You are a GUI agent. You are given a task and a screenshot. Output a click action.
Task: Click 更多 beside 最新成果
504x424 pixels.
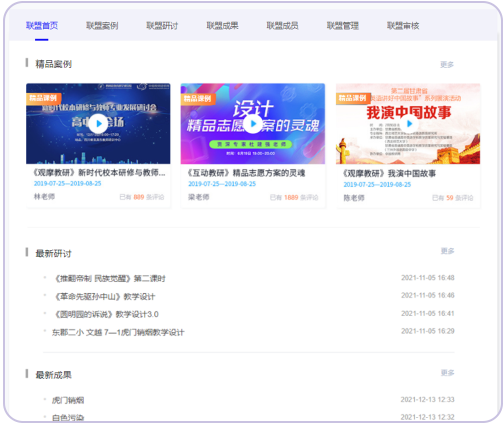(447, 373)
